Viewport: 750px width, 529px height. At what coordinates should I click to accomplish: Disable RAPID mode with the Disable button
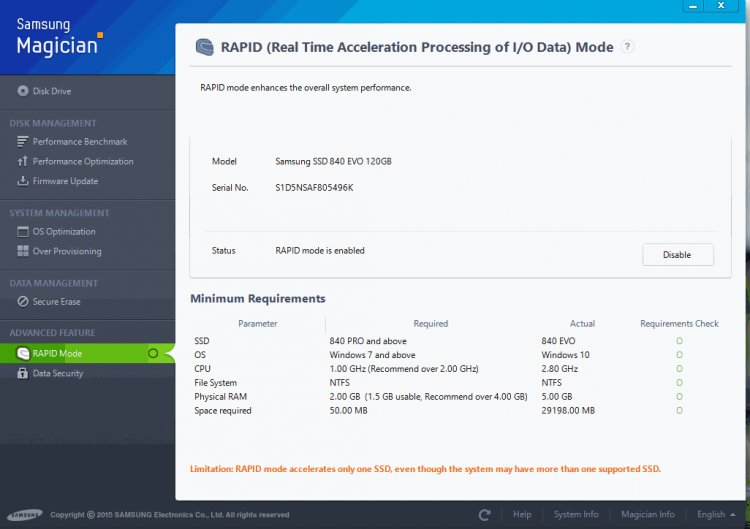point(677,255)
